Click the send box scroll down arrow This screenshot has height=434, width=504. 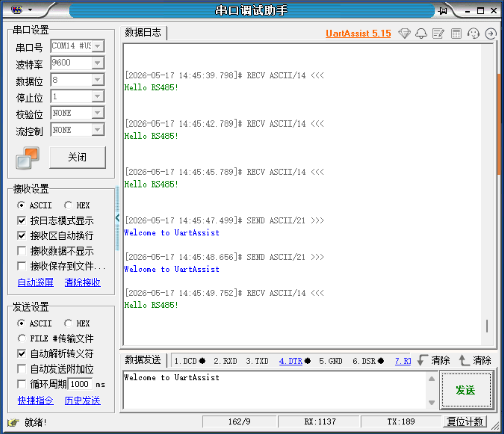pos(432,402)
